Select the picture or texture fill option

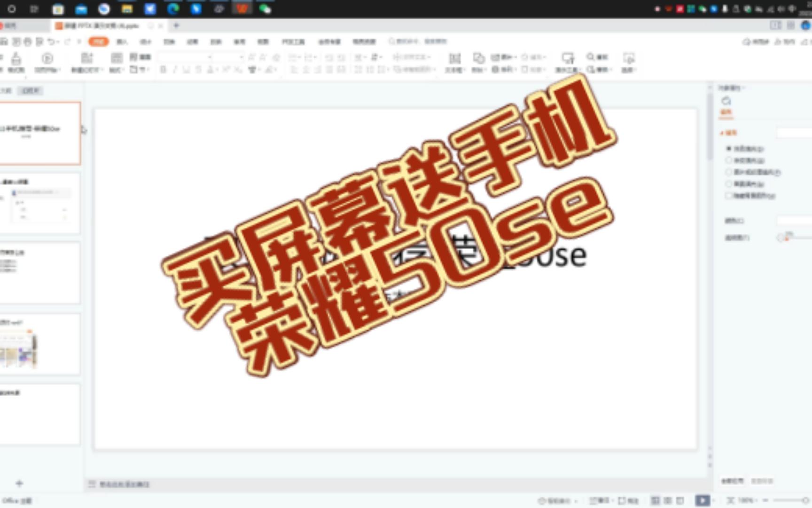click(x=753, y=172)
